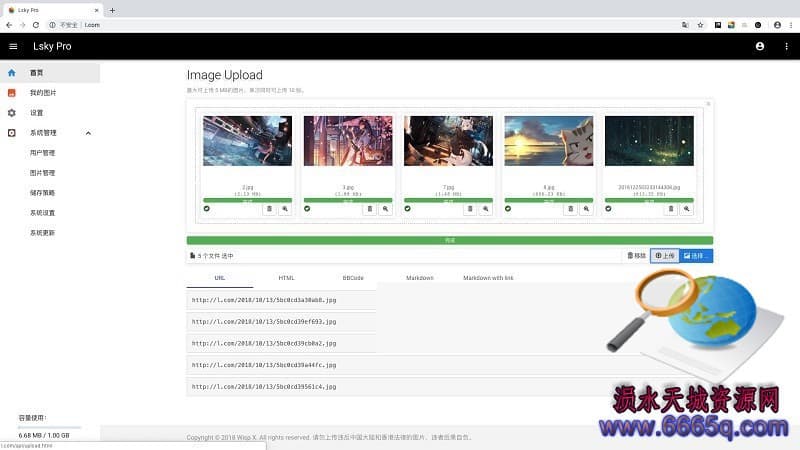Open the hamburger navigation menu
This screenshot has height=450, width=800.
click(13, 46)
